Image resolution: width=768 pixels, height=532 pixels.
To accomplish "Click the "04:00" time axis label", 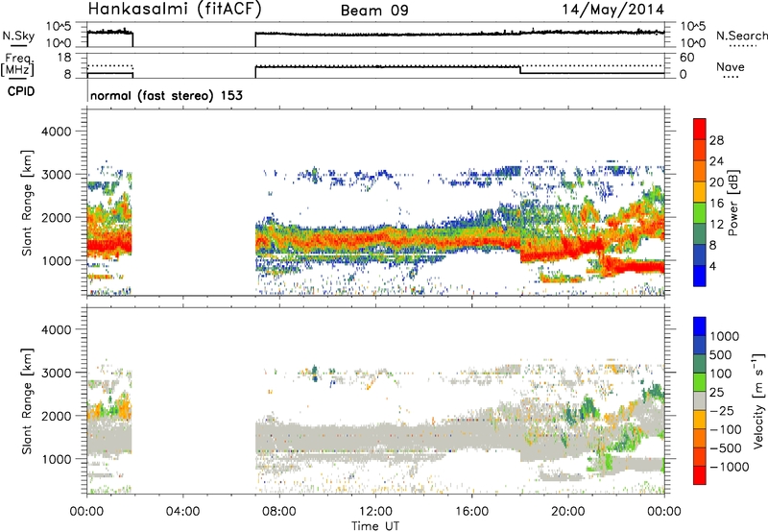I will pyautogui.click(x=182, y=512).
